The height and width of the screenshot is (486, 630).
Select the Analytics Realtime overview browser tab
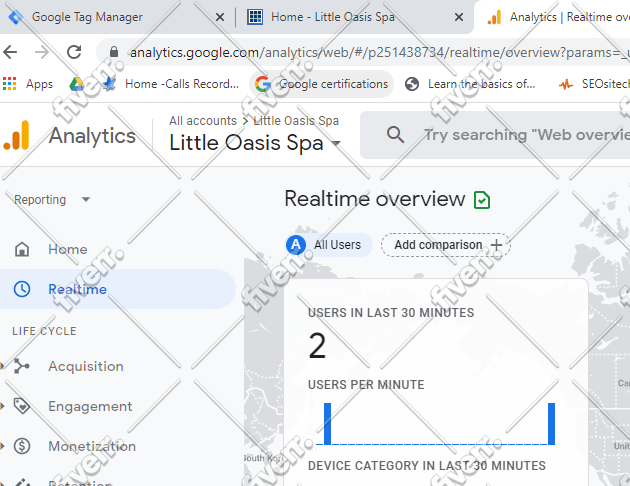tap(554, 17)
